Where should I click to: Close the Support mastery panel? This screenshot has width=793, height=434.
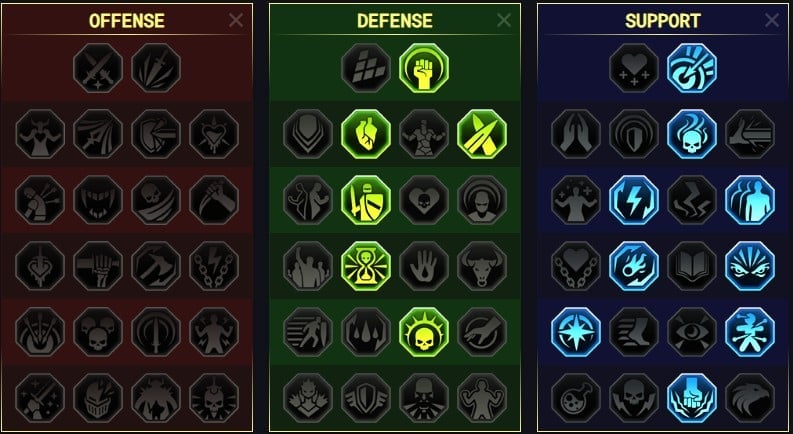(772, 20)
